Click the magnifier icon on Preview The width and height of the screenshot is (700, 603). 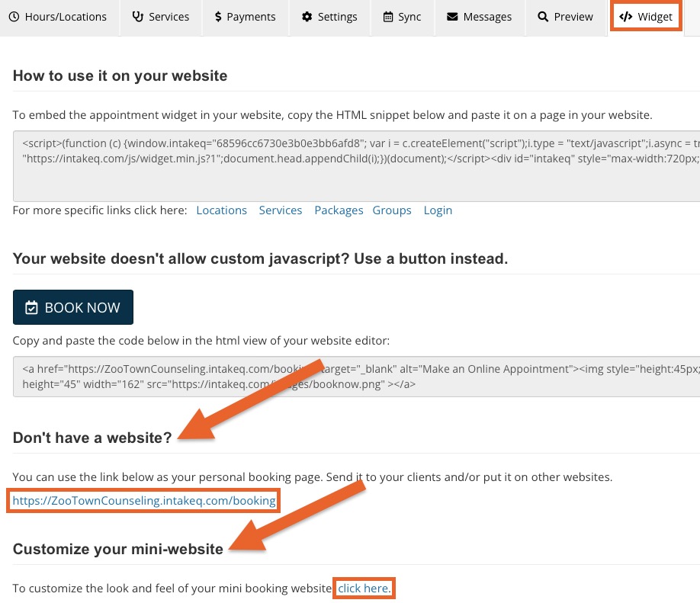coord(543,17)
